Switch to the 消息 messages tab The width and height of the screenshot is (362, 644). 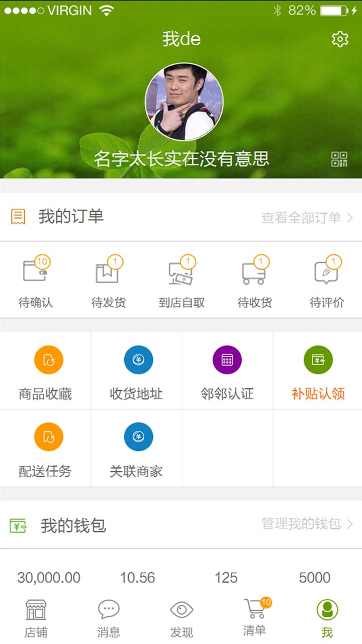point(109,618)
